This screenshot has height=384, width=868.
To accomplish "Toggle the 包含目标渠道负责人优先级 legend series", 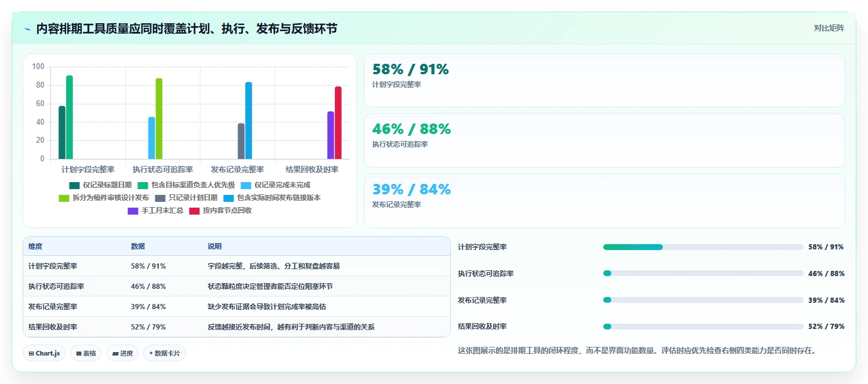I will [x=186, y=185].
